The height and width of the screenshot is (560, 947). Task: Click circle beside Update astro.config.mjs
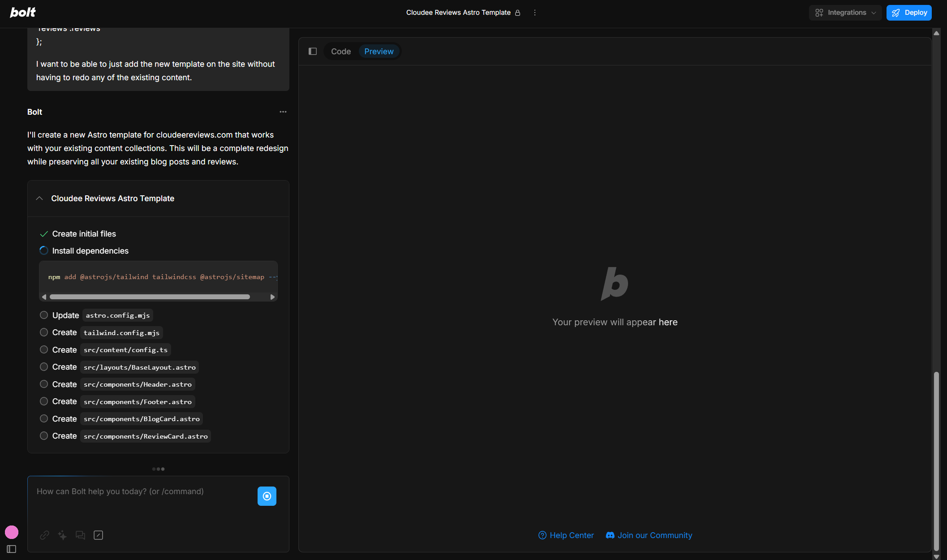click(x=44, y=315)
